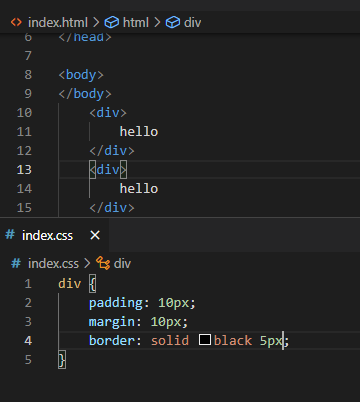Click line number 2 in index.css
Screen dimensions: 360x402
click(x=28, y=303)
